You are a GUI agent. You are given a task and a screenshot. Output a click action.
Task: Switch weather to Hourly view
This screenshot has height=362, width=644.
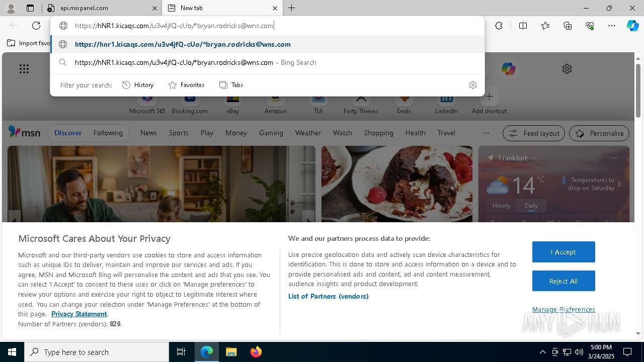coord(501,206)
